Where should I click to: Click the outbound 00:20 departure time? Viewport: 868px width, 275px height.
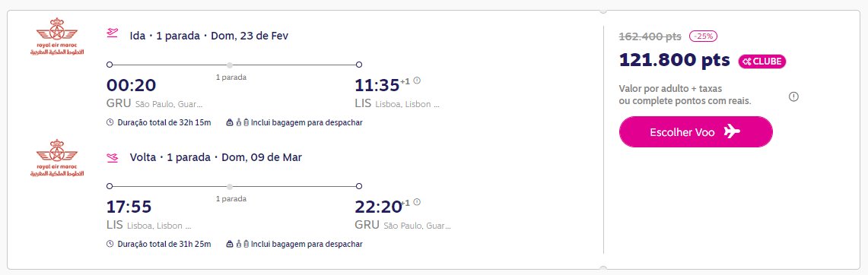click(x=131, y=85)
